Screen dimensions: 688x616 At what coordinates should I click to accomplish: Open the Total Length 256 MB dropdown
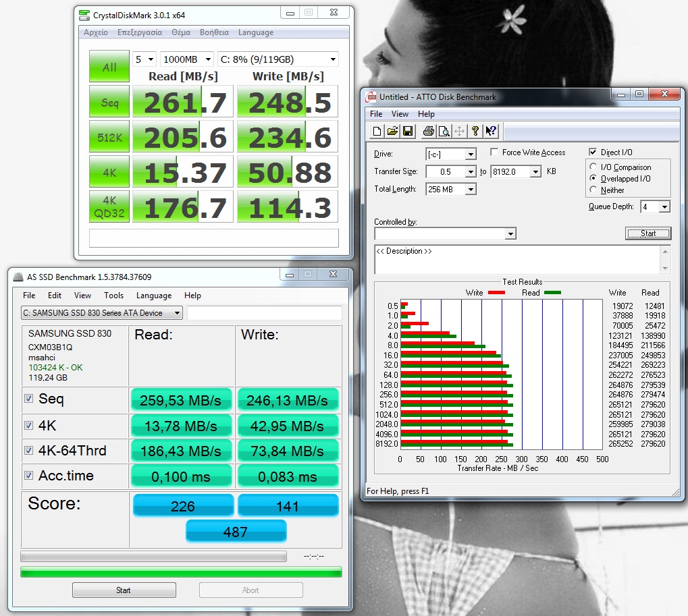coord(471,190)
